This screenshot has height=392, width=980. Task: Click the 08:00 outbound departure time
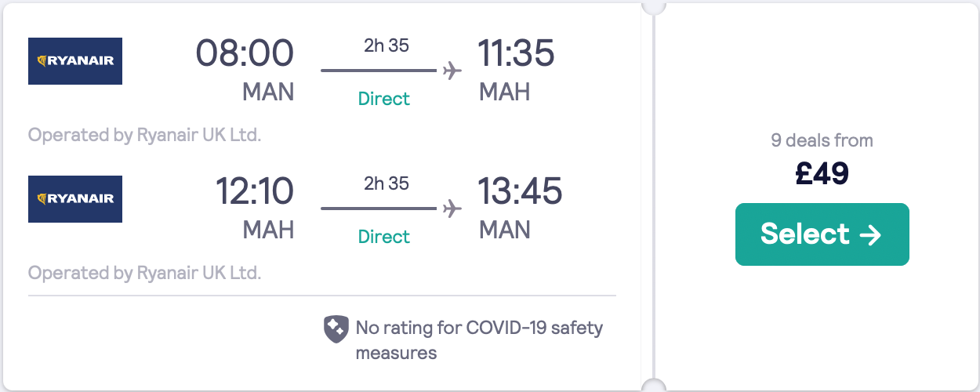pos(245,53)
